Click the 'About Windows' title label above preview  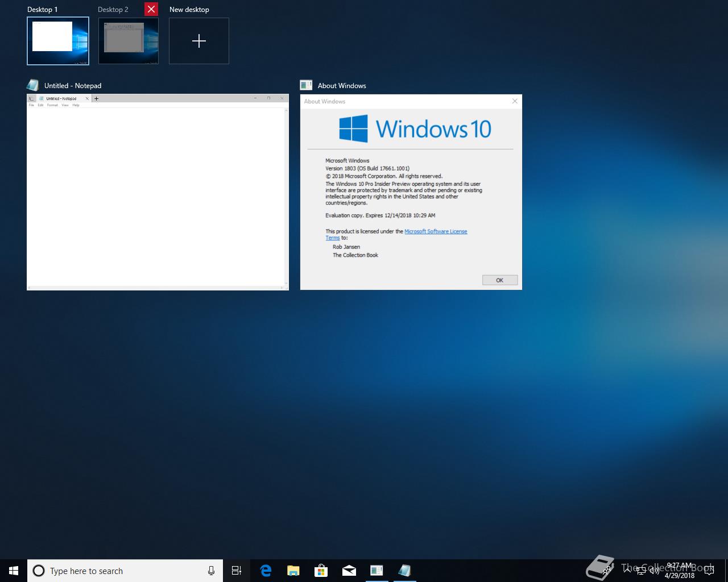click(x=342, y=86)
